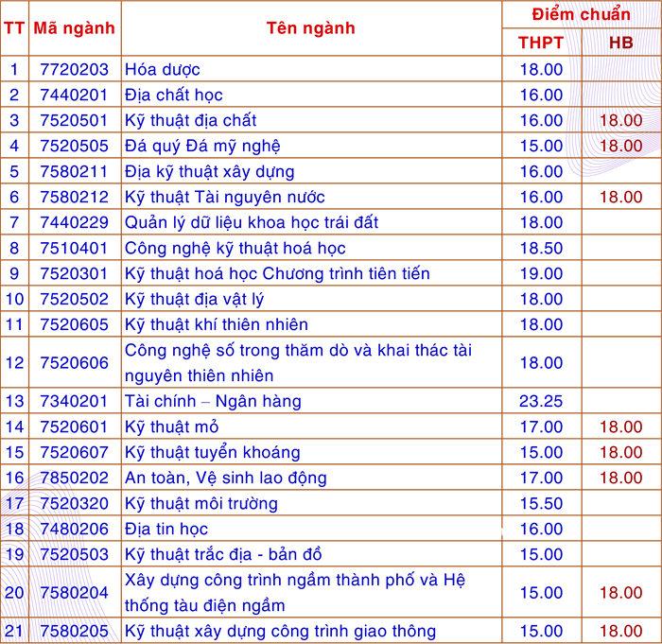Select 'Kỹ thuật Tài nguyên nước' name
662x644 pixels.
click(225, 198)
